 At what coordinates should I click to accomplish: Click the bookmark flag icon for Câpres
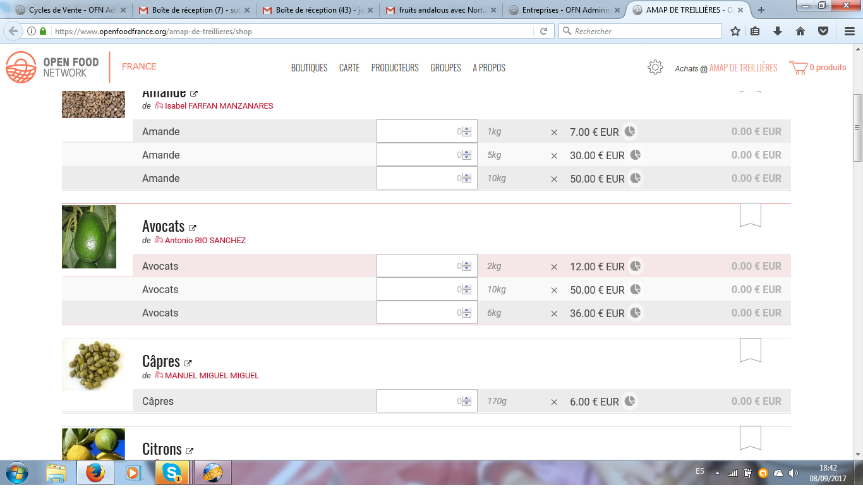click(751, 351)
